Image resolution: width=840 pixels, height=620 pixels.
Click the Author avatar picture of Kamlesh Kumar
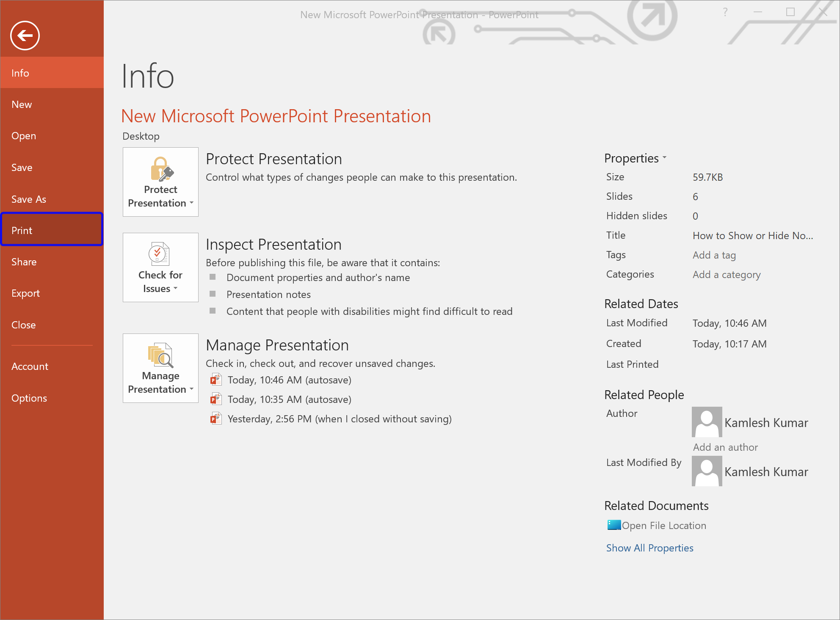pos(707,422)
